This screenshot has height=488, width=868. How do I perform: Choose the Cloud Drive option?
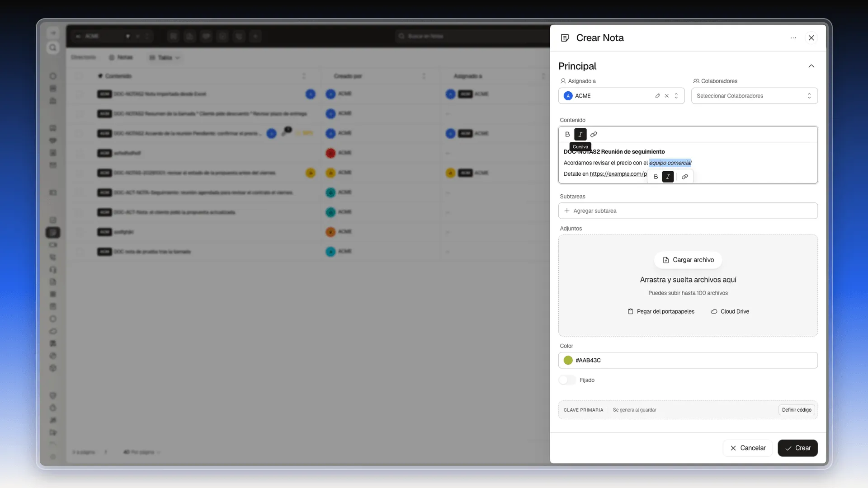(x=730, y=311)
